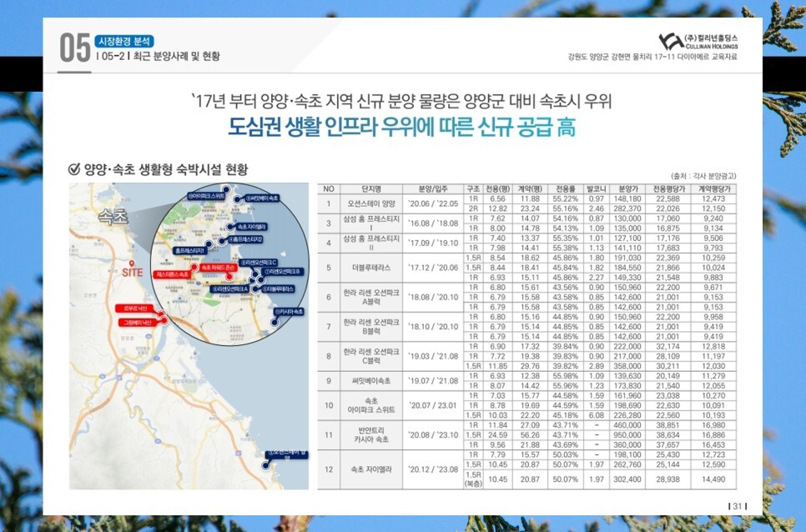
Task: Click the large 속초 city name on map
Action: click(x=113, y=216)
